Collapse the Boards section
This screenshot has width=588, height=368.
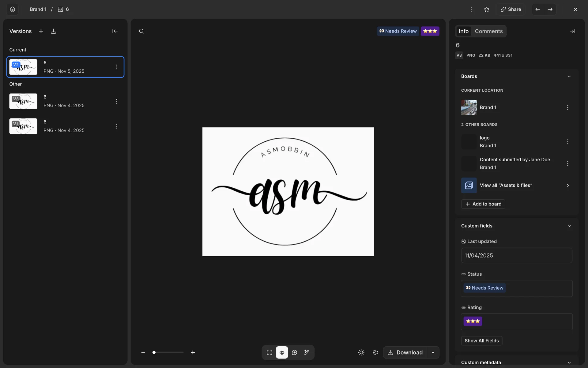[569, 76]
